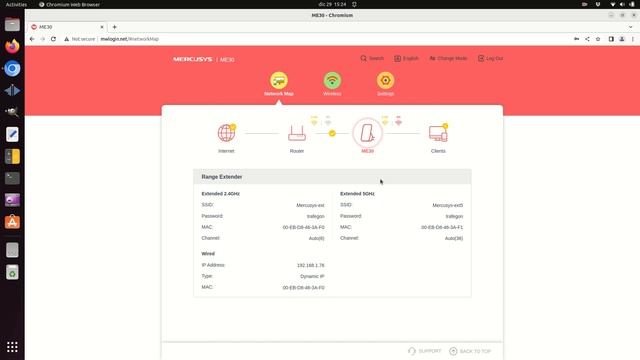This screenshot has width=640, height=360.
Task: Open the text editor dock icon
Action: click(x=12, y=134)
